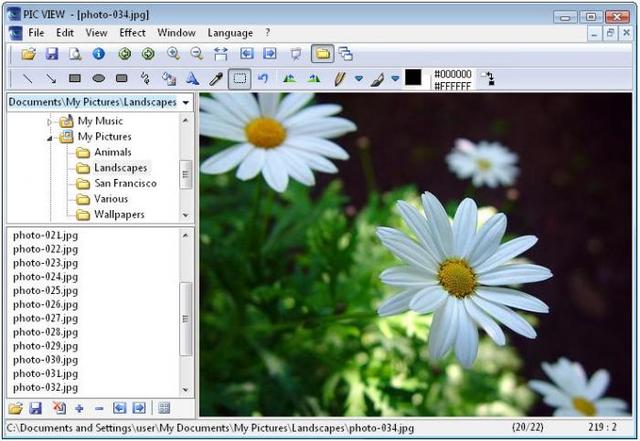Image resolution: width=640 pixels, height=441 pixels.
Task: Select the color picker eyedropper tool
Action: (216, 79)
